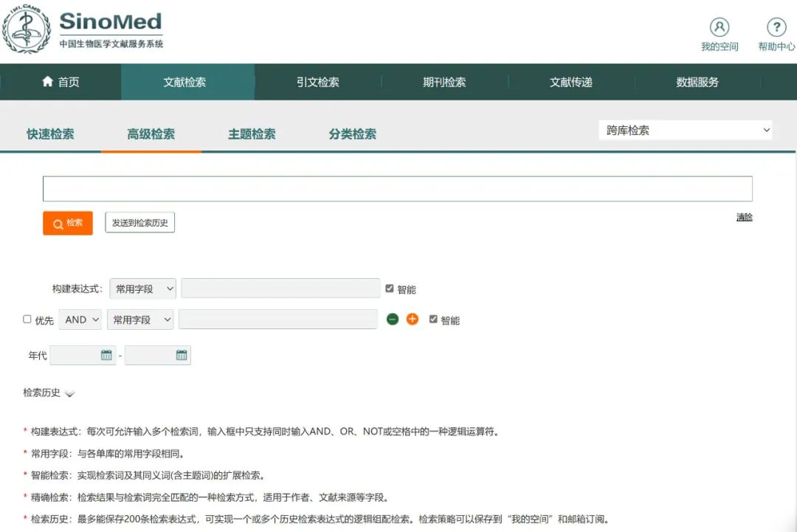Switch to the 主题检索 tab
Screen dimensions: 797x532
[252, 134]
